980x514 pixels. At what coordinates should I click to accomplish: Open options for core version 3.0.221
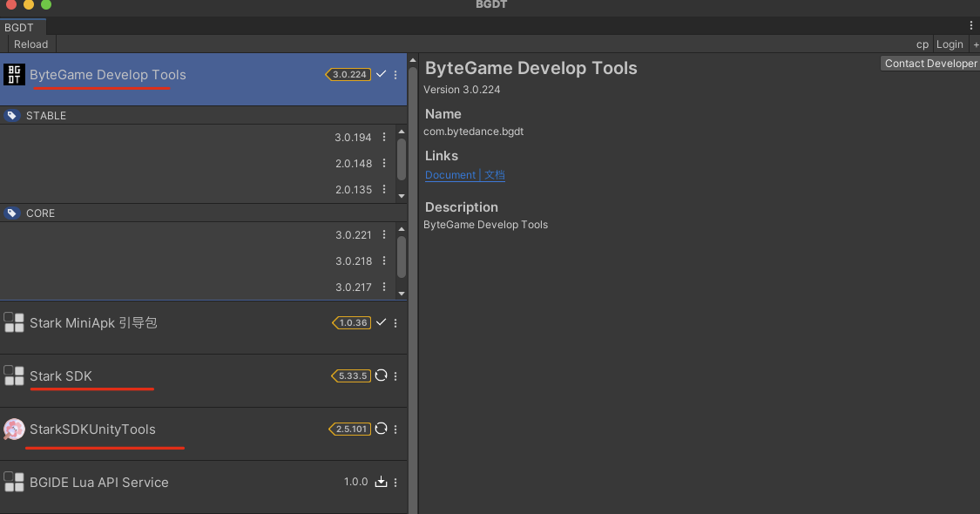[384, 234]
